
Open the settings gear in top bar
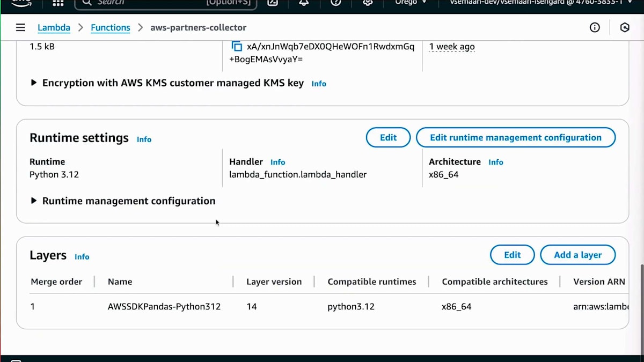coord(368,3)
